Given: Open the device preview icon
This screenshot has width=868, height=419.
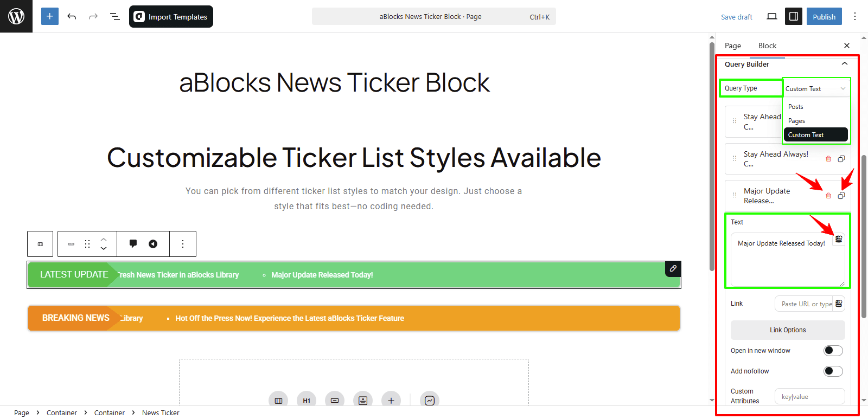Looking at the screenshot, I should click(x=771, y=16).
